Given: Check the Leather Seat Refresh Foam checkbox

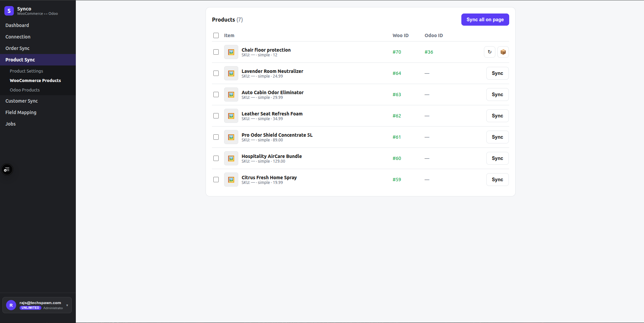Looking at the screenshot, I should [216, 116].
